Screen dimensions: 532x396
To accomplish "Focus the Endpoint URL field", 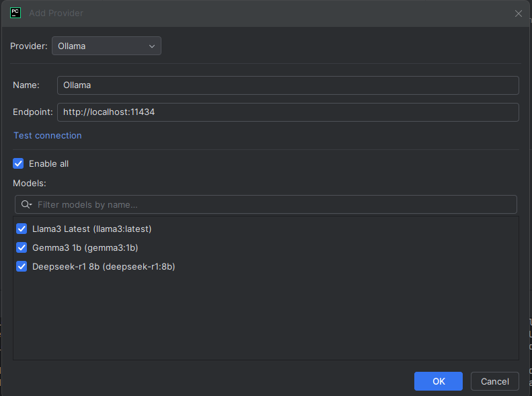I will 288,112.
